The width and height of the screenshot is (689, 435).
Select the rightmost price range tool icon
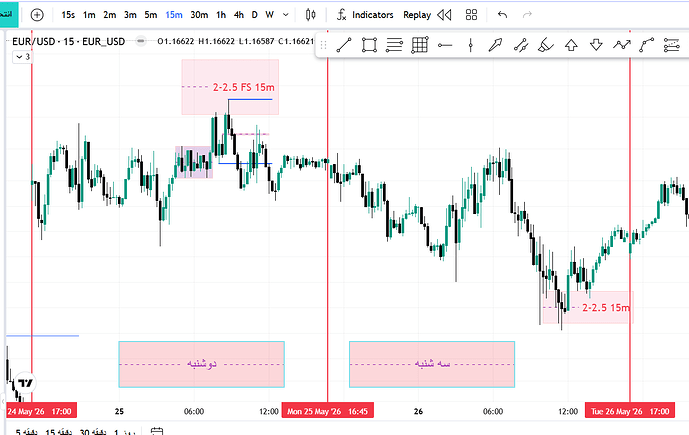point(672,45)
